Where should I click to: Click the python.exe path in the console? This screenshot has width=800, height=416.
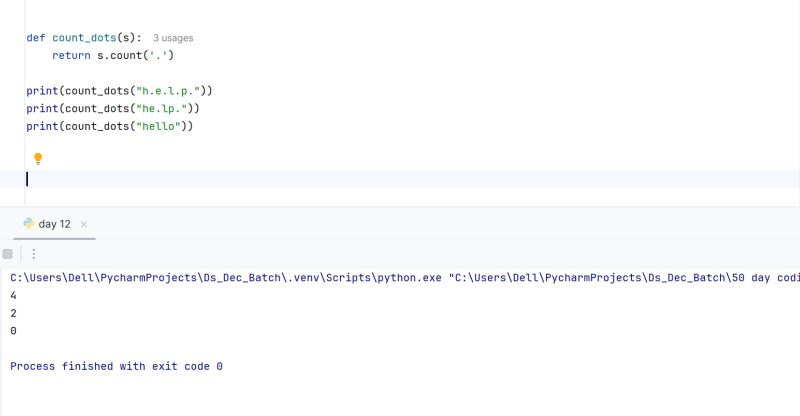tap(226, 278)
